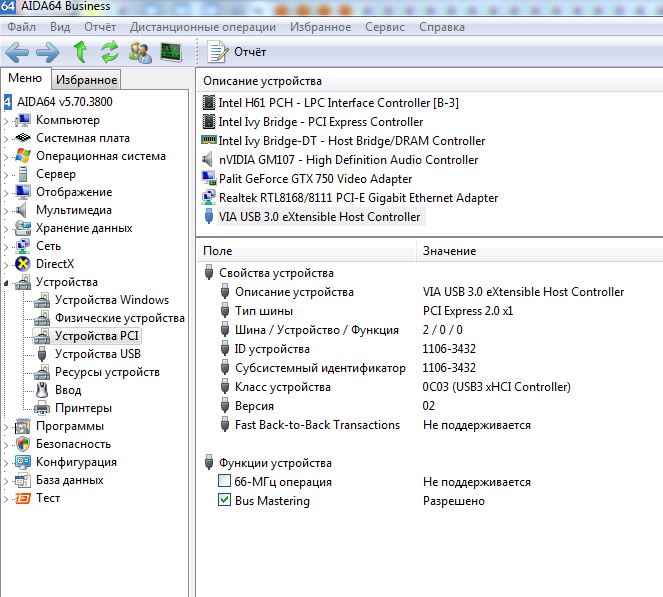Image resolution: width=663 pixels, height=597 pixels.
Task: Select Устройства PCI tree item
Action: (x=97, y=336)
